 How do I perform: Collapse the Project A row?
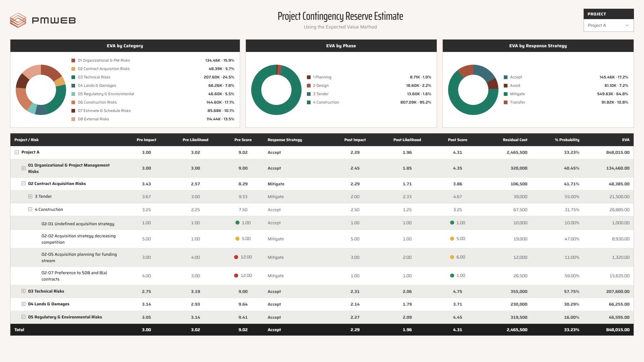tap(17, 152)
